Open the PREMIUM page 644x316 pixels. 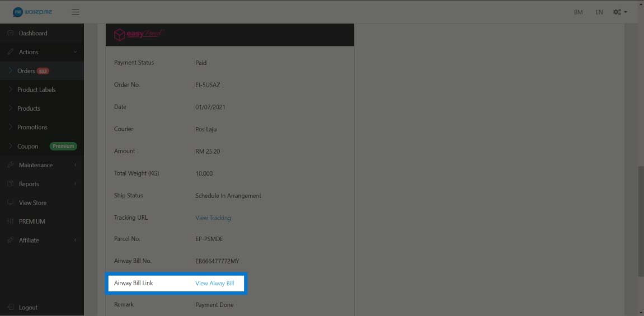click(x=42, y=221)
